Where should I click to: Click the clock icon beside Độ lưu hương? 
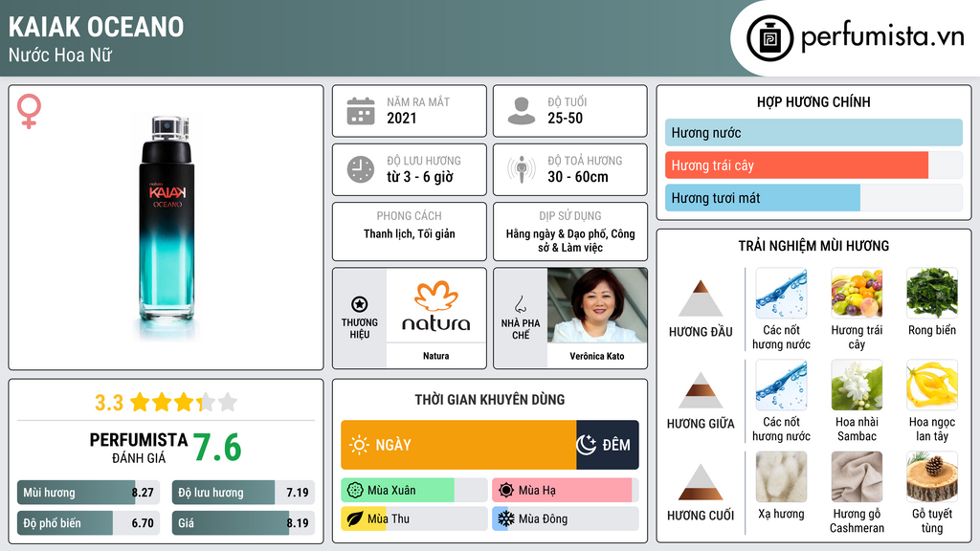(x=361, y=169)
